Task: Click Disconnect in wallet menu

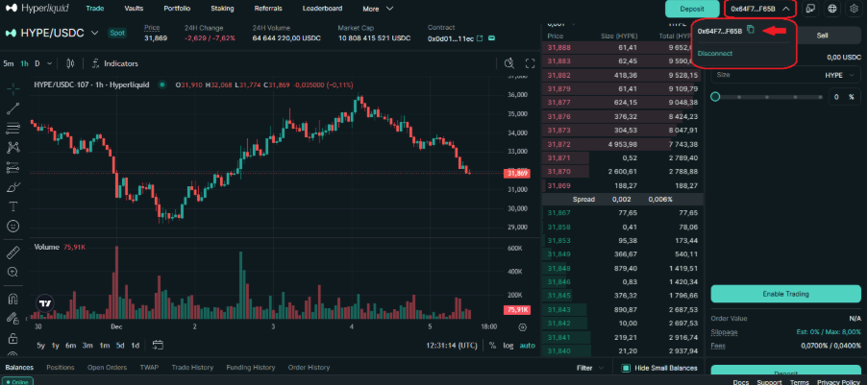Action: [714, 53]
